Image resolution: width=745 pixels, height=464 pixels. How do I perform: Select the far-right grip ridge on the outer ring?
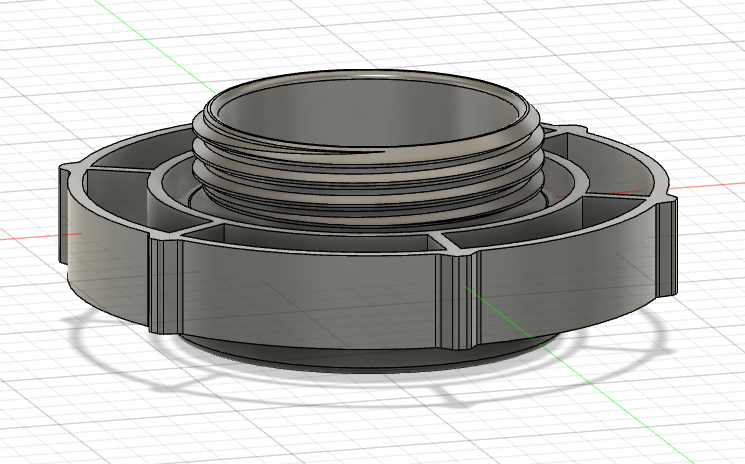tap(667, 247)
